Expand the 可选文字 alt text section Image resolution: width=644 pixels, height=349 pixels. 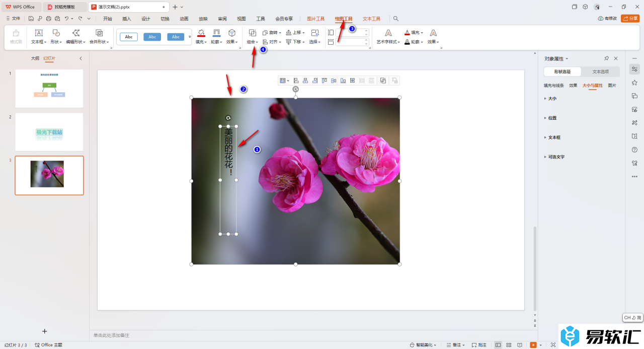[554, 157]
